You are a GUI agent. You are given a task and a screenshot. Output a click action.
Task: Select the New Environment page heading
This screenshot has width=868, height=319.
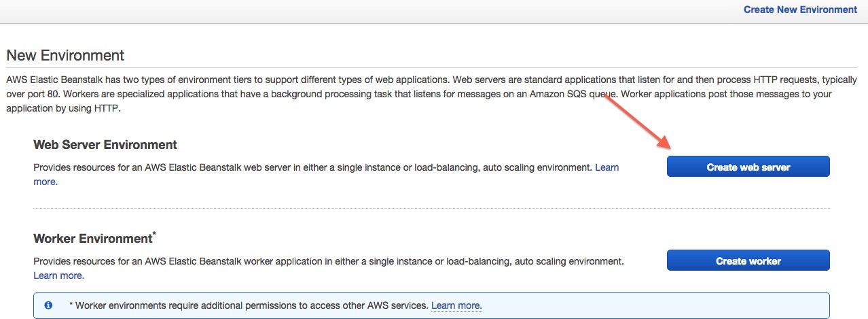coord(65,56)
